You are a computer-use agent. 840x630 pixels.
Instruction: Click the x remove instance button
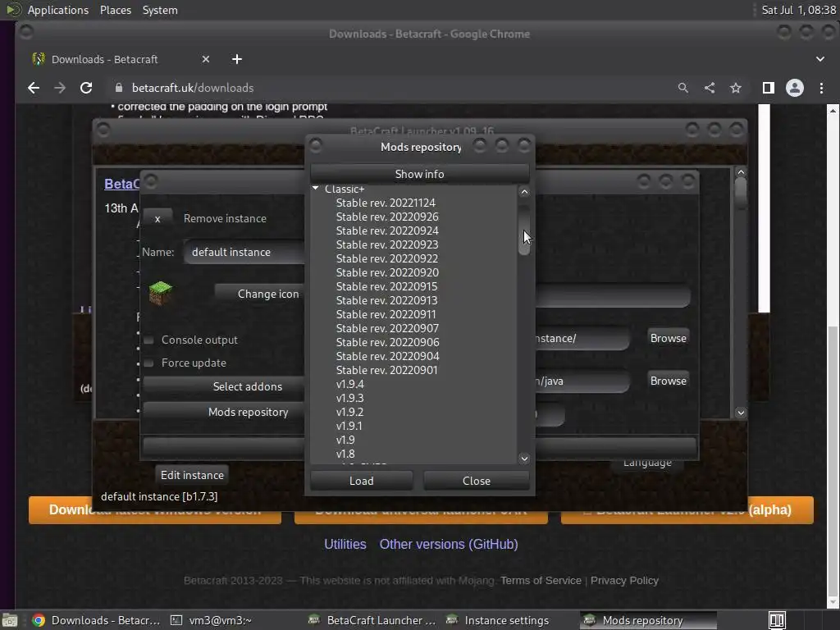click(157, 218)
